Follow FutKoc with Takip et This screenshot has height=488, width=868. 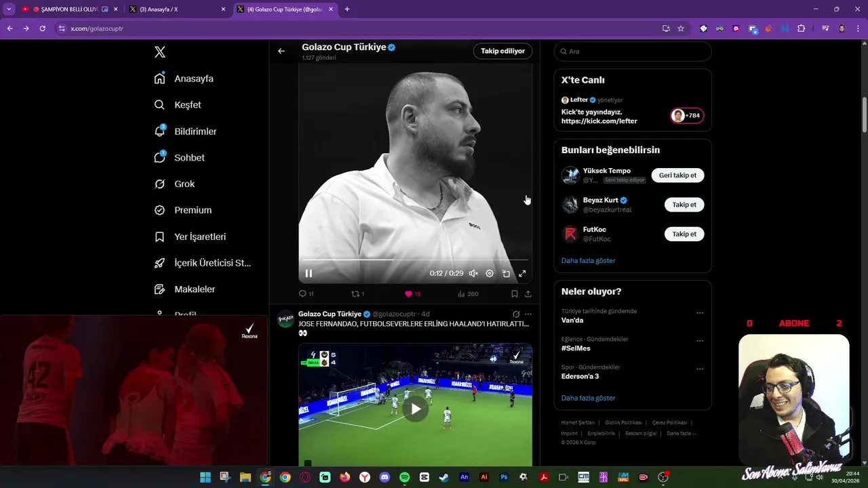click(684, 234)
